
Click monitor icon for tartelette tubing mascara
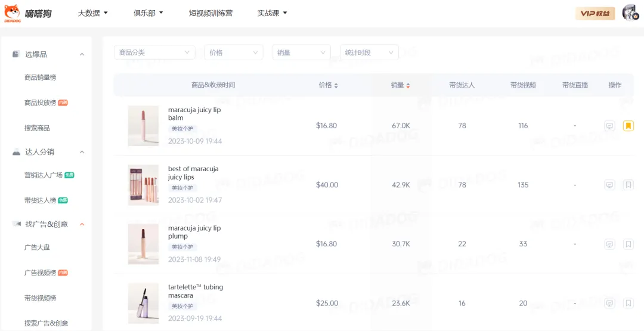click(610, 303)
